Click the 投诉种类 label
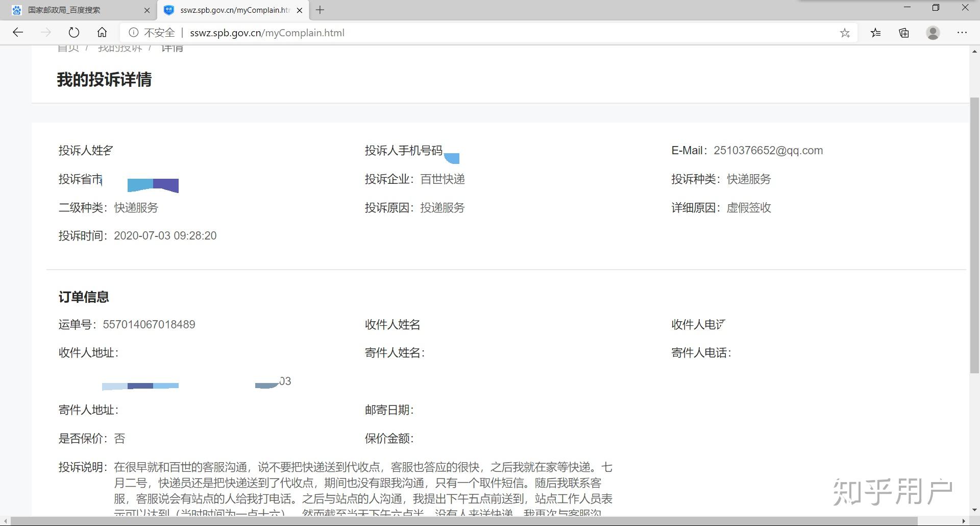 point(696,179)
